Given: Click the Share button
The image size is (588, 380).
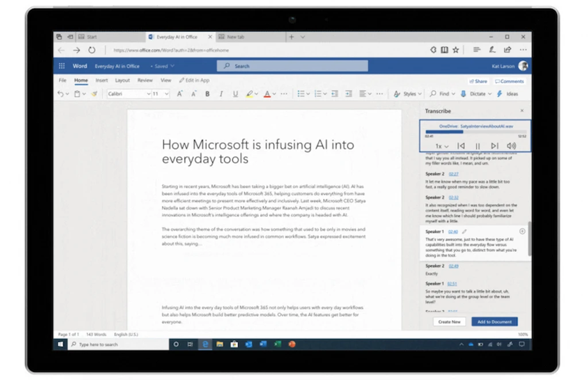Looking at the screenshot, I should pyautogui.click(x=478, y=82).
